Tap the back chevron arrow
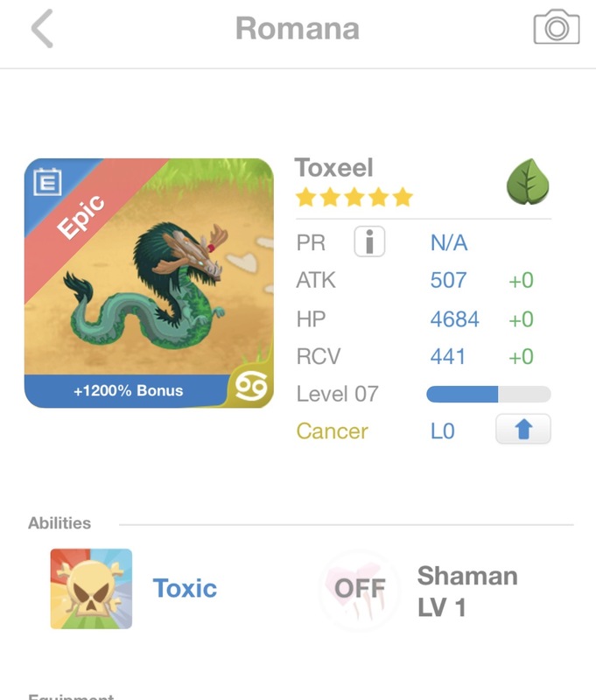This screenshot has width=596, height=700. pyautogui.click(x=42, y=29)
